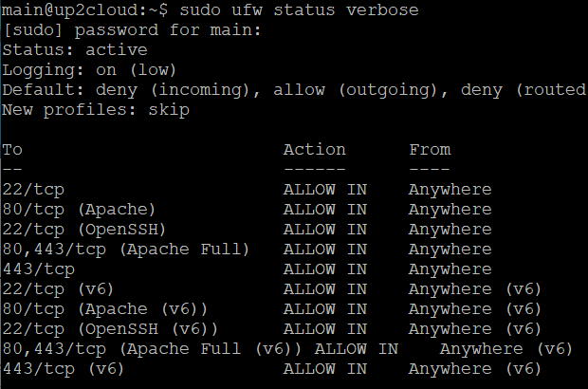Click the '22/tcp (OpenSSH)' rule entry
The width and height of the screenshot is (588, 389).
[85, 230]
